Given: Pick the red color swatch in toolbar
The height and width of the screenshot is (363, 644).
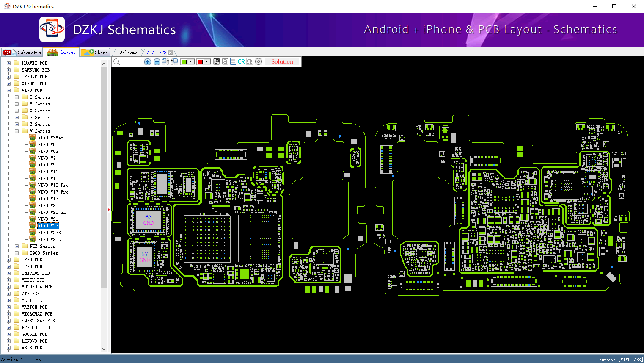Looking at the screenshot, I should (200, 62).
